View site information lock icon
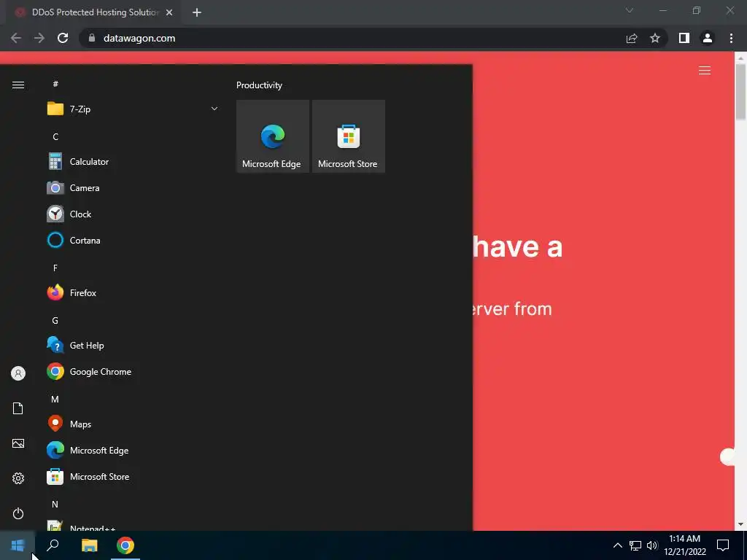This screenshot has height=560, width=747. [x=92, y=38]
